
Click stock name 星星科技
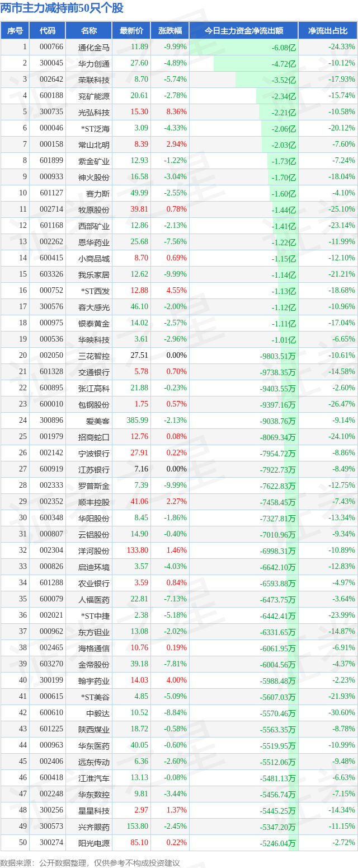pos(94,811)
